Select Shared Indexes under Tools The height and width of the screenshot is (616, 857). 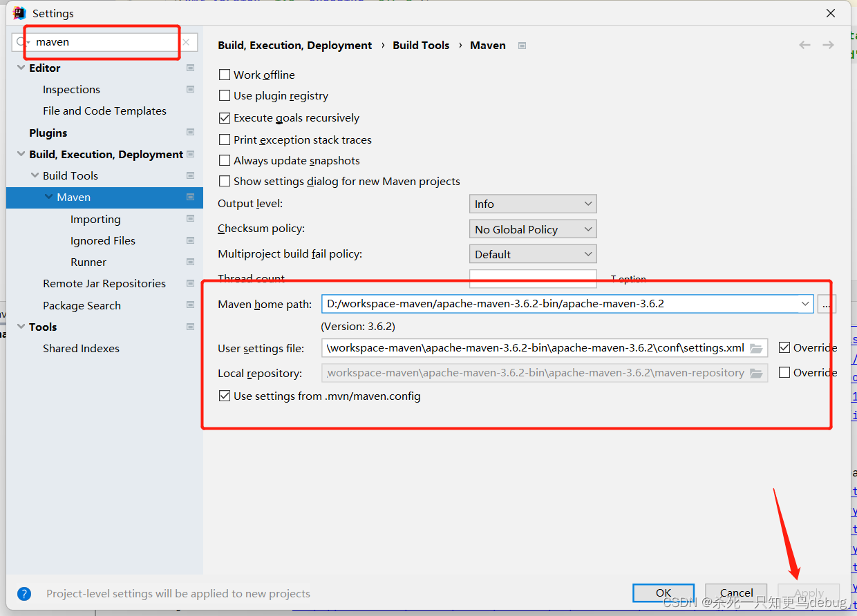click(81, 348)
